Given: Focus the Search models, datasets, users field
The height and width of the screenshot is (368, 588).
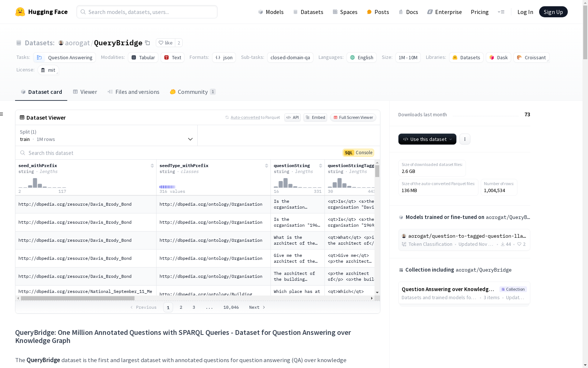Looking at the screenshot, I should [147, 12].
